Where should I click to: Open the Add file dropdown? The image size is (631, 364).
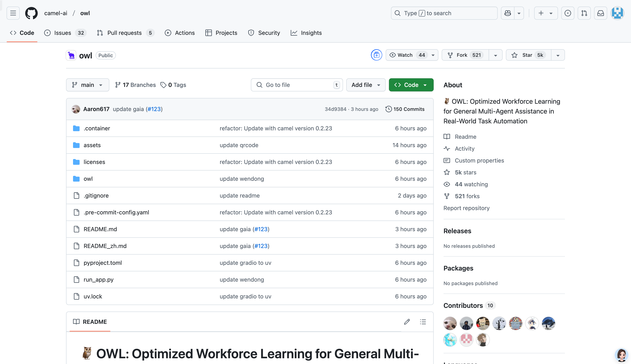point(366,85)
